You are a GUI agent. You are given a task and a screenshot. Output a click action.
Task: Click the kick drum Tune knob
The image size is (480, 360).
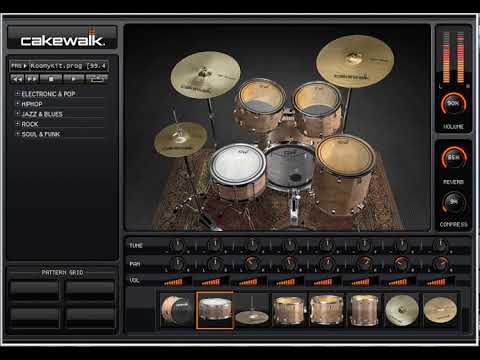[x=177, y=246]
